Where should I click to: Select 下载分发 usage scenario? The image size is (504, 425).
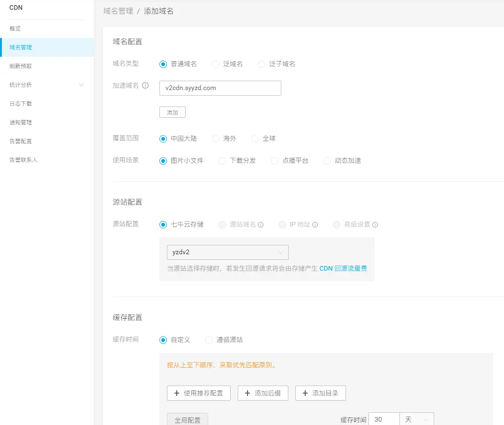point(222,161)
